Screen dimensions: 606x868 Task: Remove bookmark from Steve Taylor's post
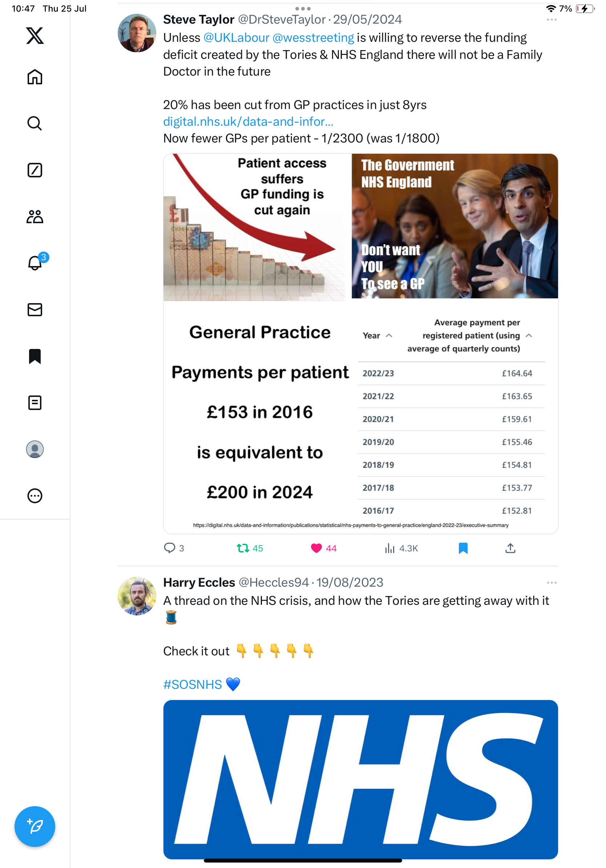(463, 548)
